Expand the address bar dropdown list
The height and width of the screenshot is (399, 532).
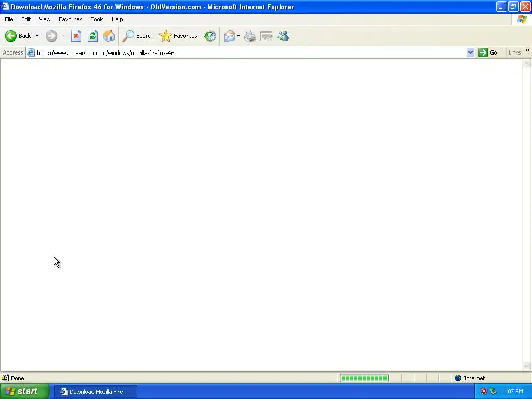point(470,52)
